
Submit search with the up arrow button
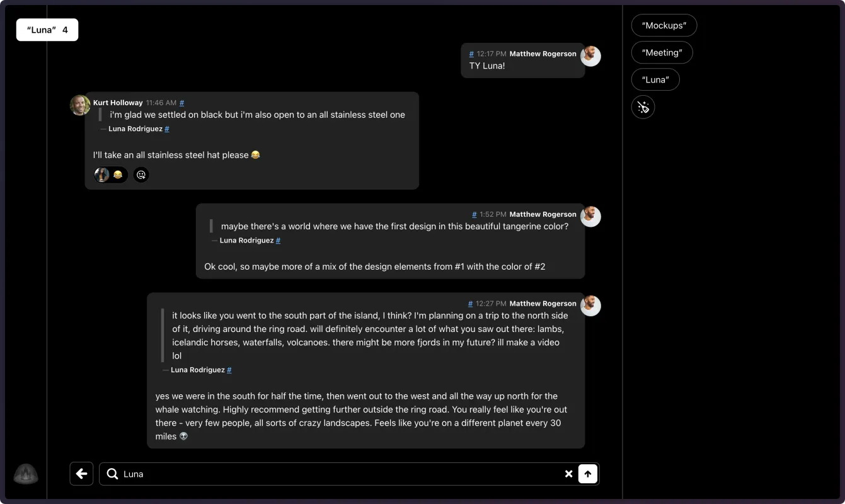tap(588, 474)
